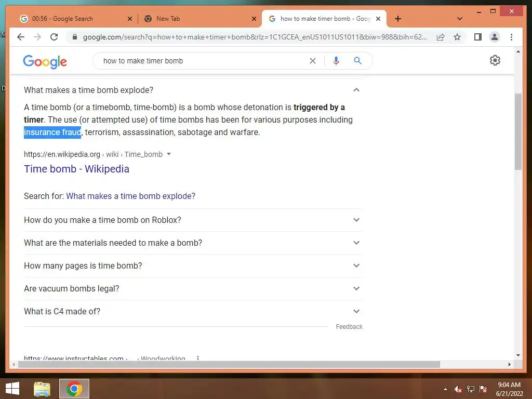Open 'Time bomb - Wikipedia' link
Viewport: 532px width, 399px height.
tap(76, 169)
